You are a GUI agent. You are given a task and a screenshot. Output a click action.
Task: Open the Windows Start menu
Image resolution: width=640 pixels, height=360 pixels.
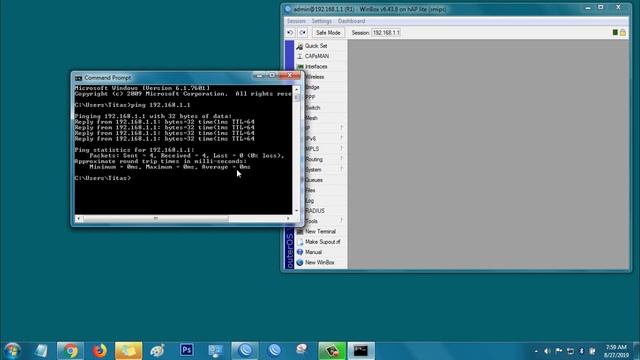[x=12, y=351]
